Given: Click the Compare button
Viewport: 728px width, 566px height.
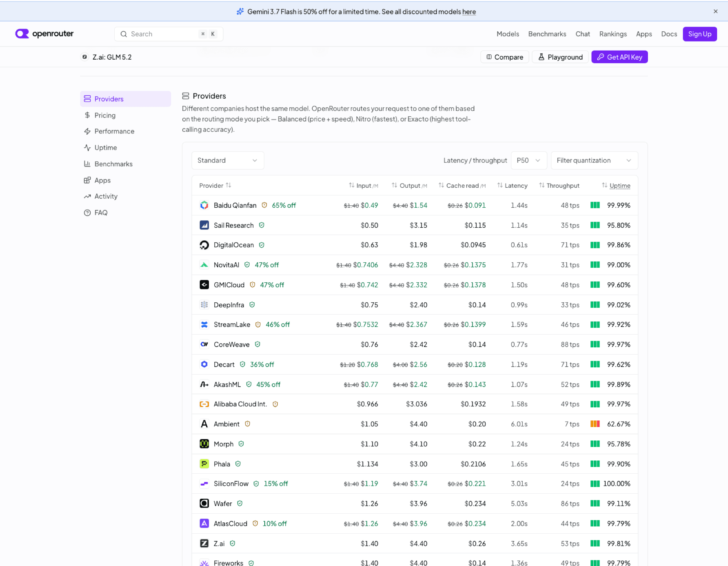Looking at the screenshot, I should [x=505, y=57].
